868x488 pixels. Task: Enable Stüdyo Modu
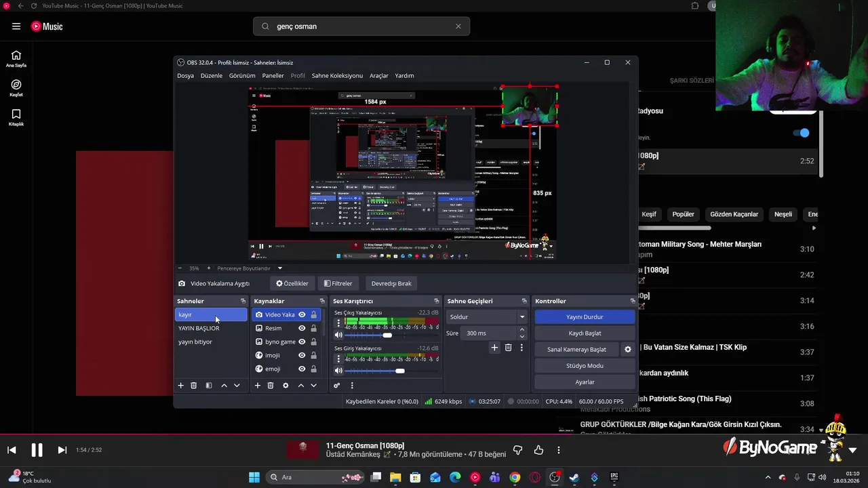pyautogui.click(x=585, y=365)
